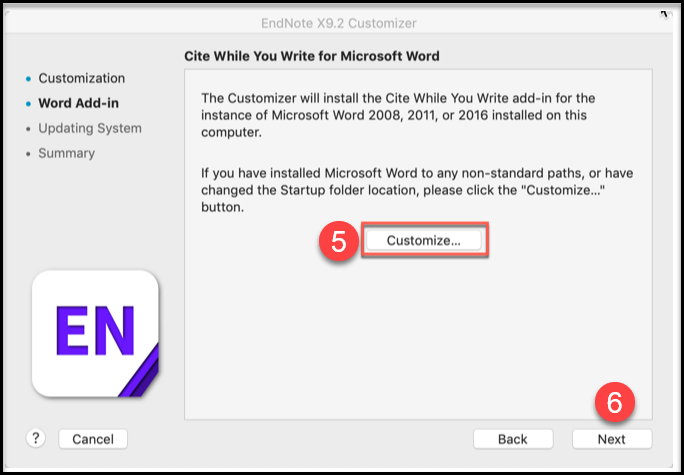
Task: Open help with the question mark icon
Action: pos(37,438)
